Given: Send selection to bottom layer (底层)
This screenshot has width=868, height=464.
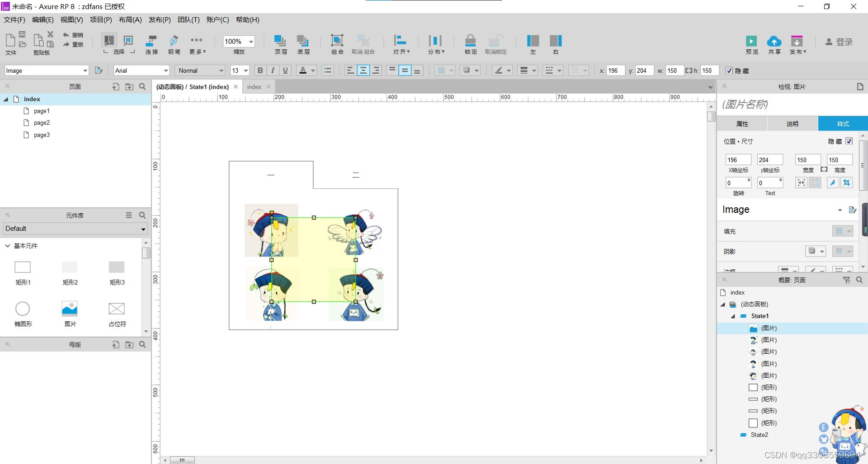Looking at the screenshot, I should tap(303, 41).
